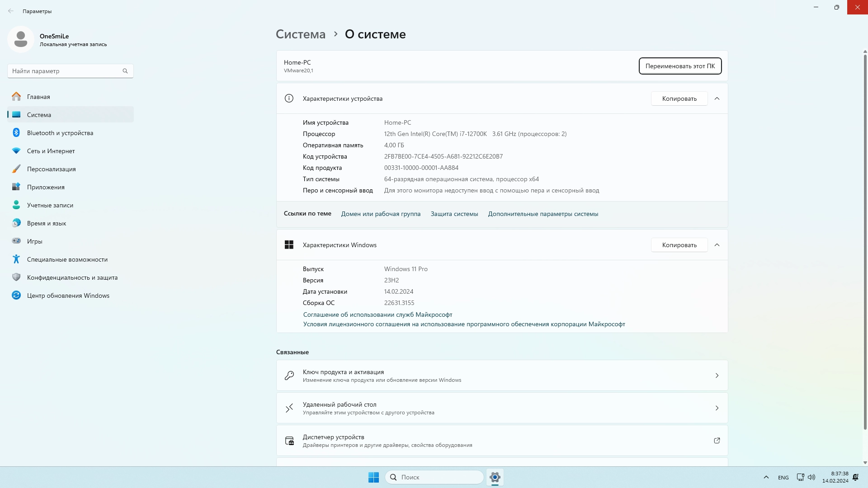Open Bluetooth и устройства settings icon
This screenshot has width=868, height=488.
pyautogui.click(x=16, y=132)
